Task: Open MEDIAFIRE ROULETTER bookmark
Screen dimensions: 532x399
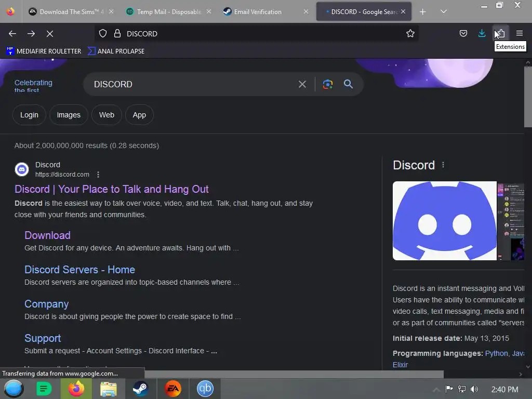Action: click(44, 51)
